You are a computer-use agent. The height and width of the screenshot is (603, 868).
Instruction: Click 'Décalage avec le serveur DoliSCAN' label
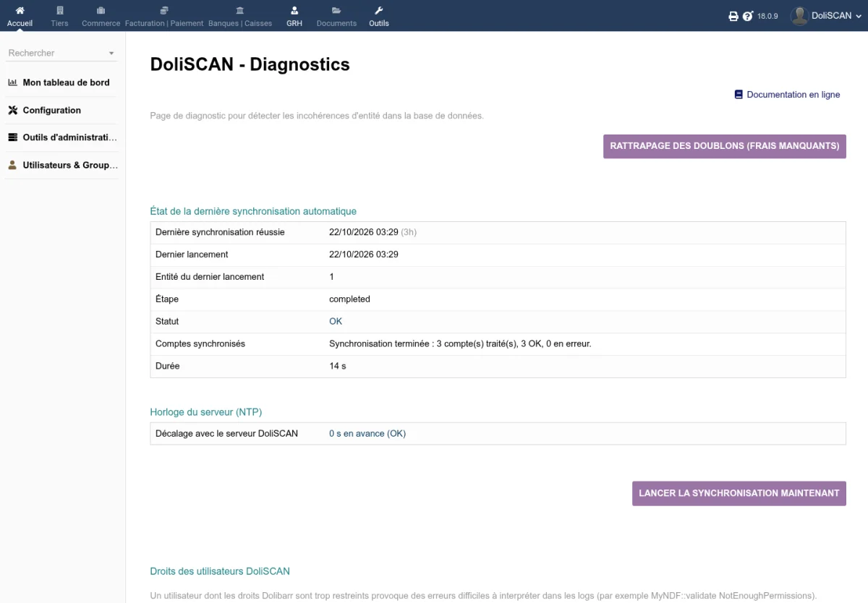click(226, 434)
